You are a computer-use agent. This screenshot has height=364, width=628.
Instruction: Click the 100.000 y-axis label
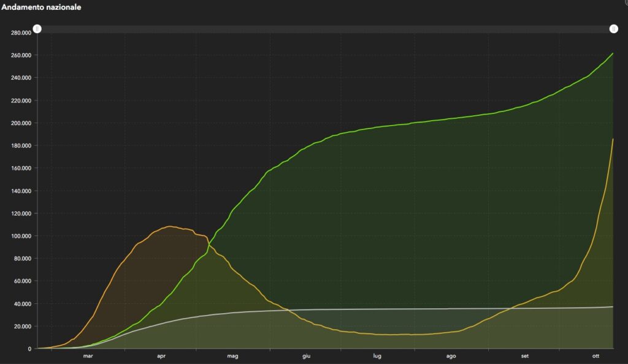click(x=21, y=236)
